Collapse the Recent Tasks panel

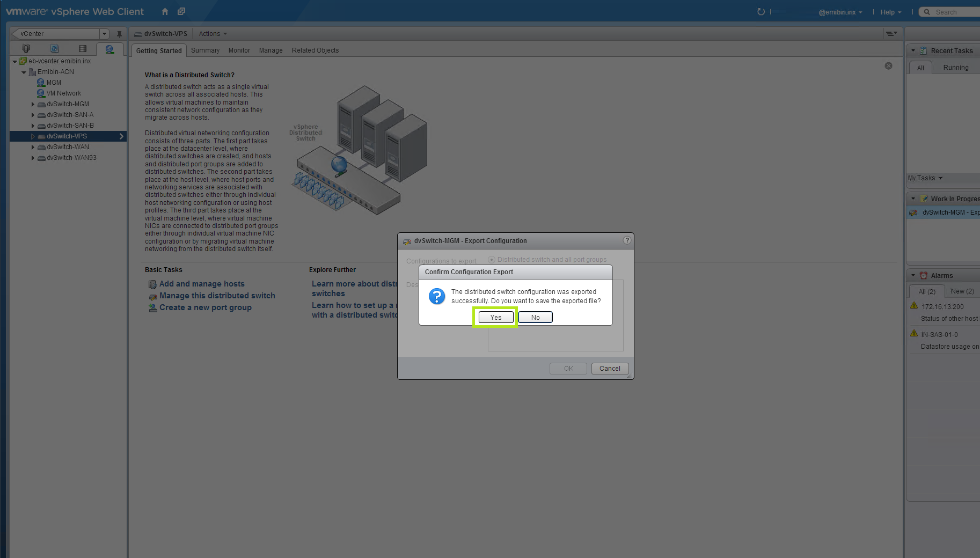(913, 51)
